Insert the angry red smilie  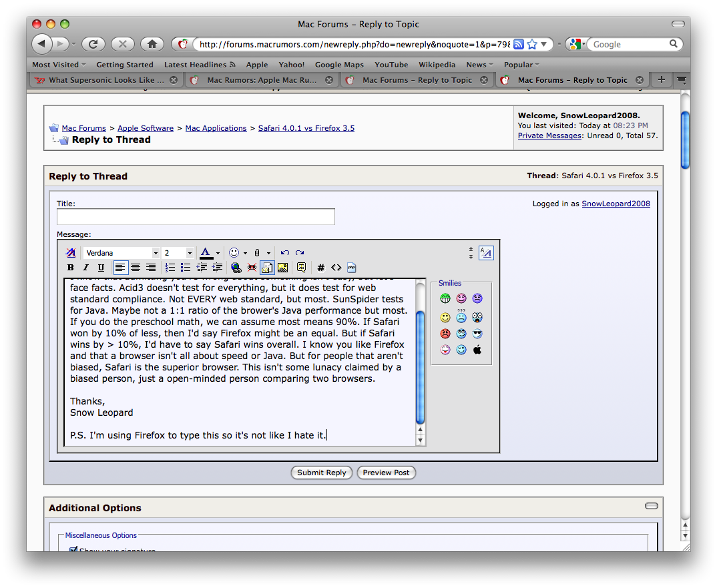pyautogui.click(x=445, y=333)
